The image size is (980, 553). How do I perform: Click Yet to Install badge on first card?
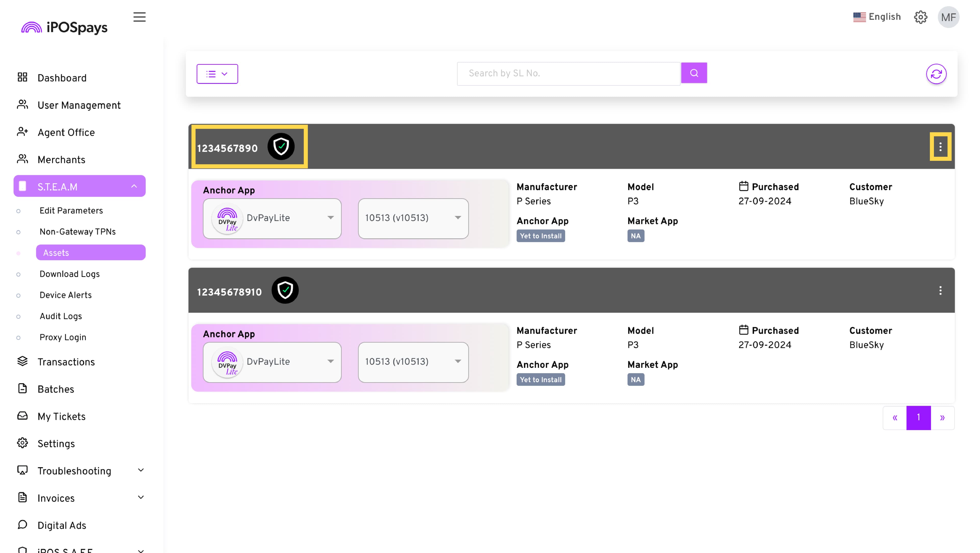pyautogui.click(x=541, y=236)
